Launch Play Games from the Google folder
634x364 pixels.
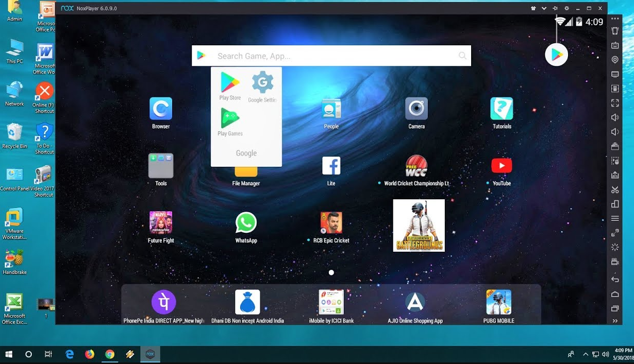230,122
